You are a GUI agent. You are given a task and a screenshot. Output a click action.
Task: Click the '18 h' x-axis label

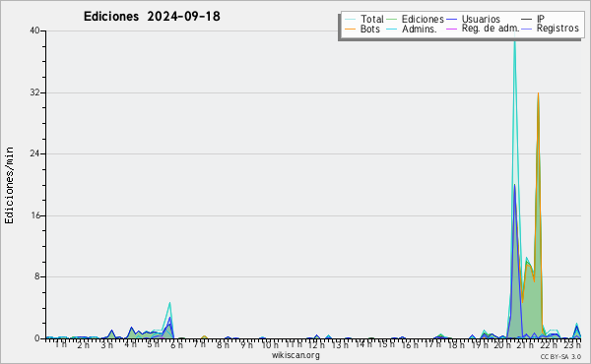pos(456,344)
